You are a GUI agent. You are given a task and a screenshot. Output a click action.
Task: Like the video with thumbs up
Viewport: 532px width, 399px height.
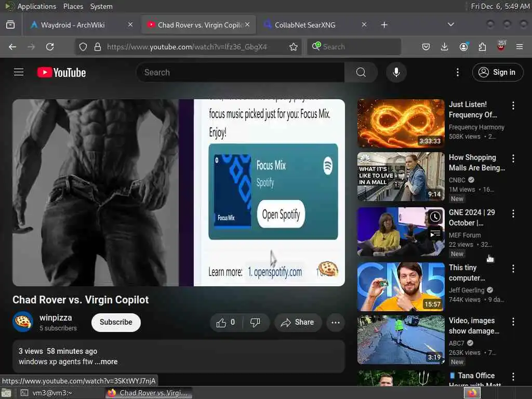(227, 322)
